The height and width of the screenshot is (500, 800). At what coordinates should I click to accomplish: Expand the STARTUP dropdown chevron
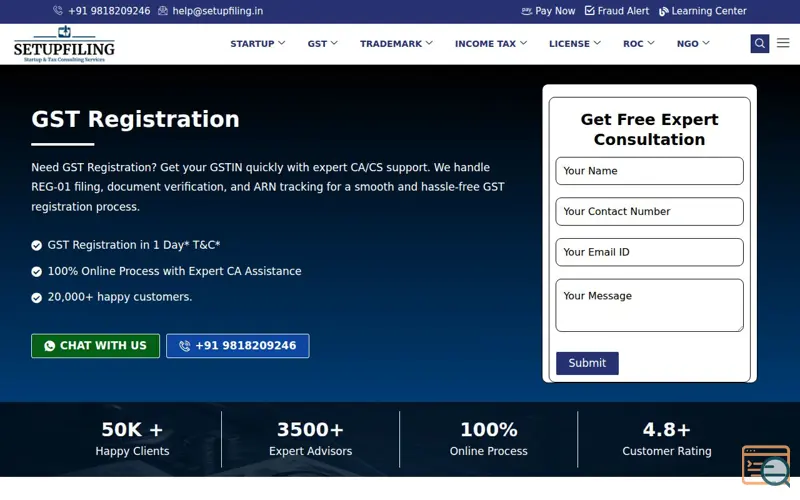coord(282,43)
